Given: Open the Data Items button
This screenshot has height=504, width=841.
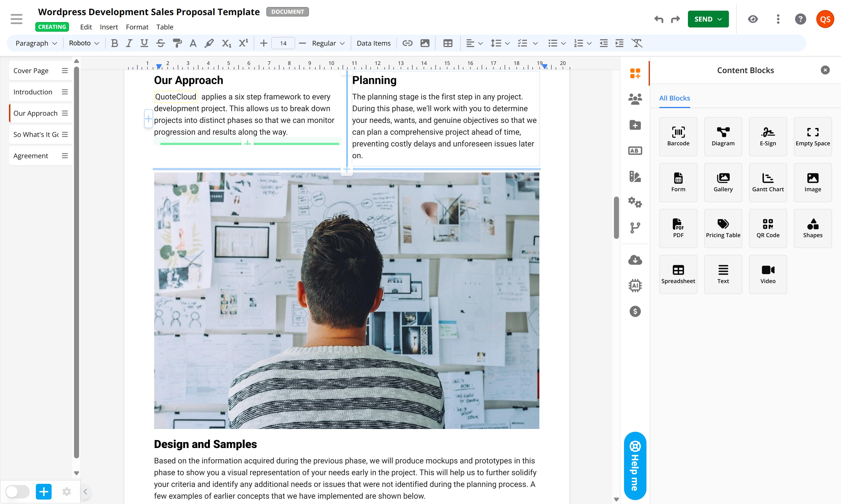Looking at the screenshot, I should [x=373, y=43].
